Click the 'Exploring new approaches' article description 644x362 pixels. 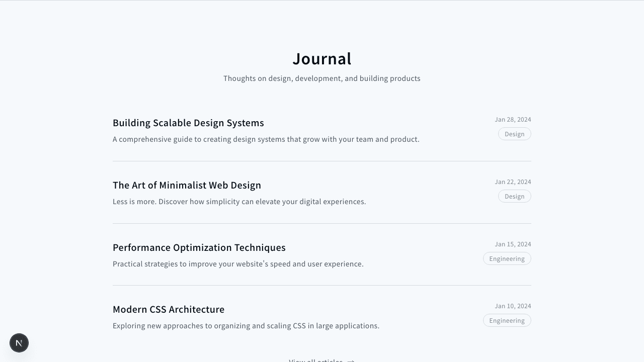246,326
